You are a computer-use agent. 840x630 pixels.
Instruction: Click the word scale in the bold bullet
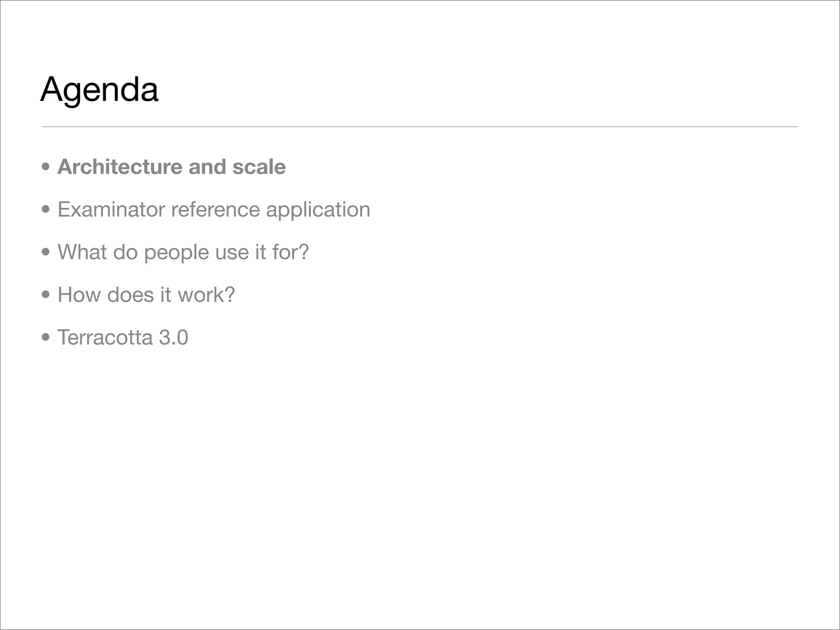click(259, 167)
